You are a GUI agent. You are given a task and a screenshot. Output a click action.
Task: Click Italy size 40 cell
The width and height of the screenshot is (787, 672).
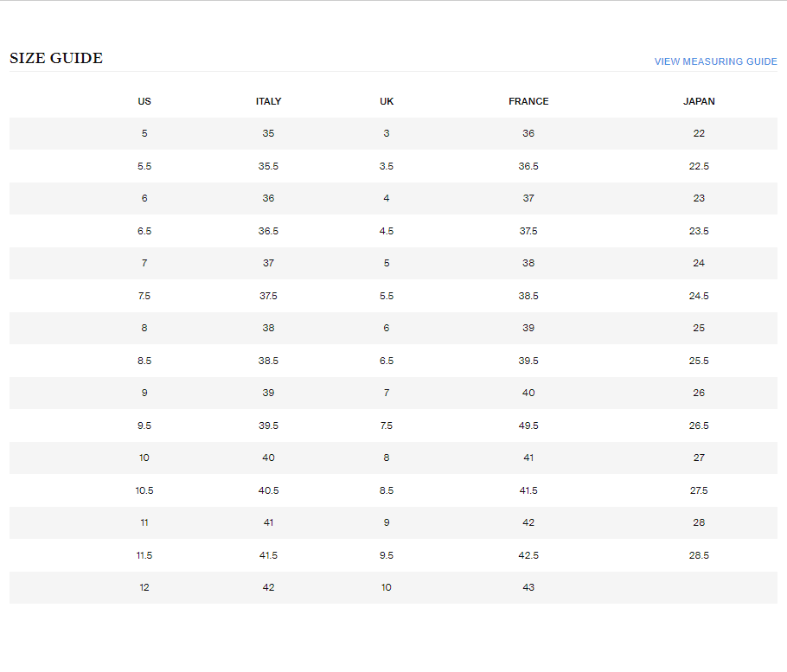[268, 458]
